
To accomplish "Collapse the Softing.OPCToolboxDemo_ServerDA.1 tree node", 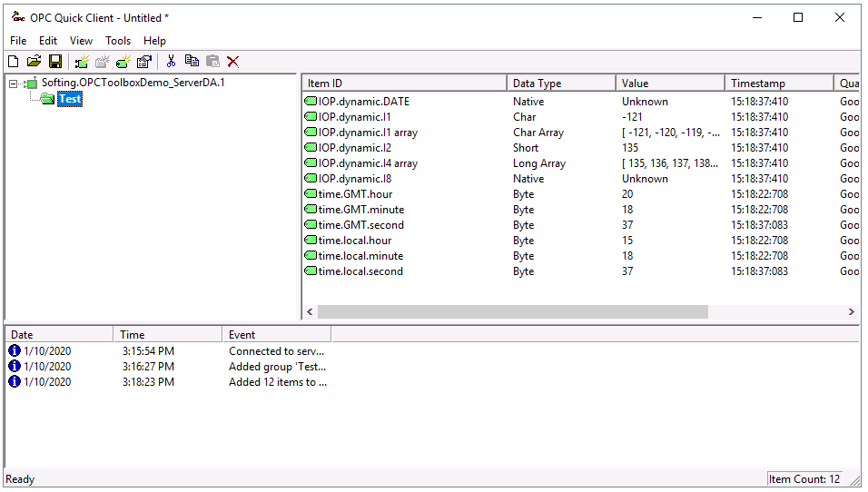I will point(13,84).
